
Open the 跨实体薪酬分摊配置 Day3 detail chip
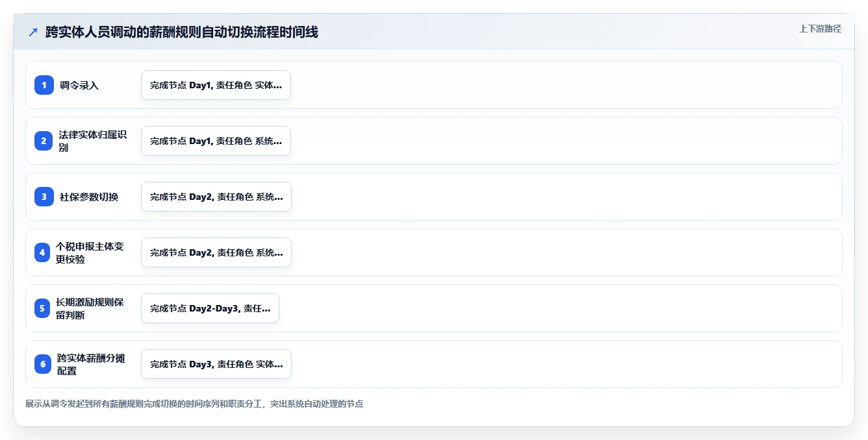(x=216, y=364)
